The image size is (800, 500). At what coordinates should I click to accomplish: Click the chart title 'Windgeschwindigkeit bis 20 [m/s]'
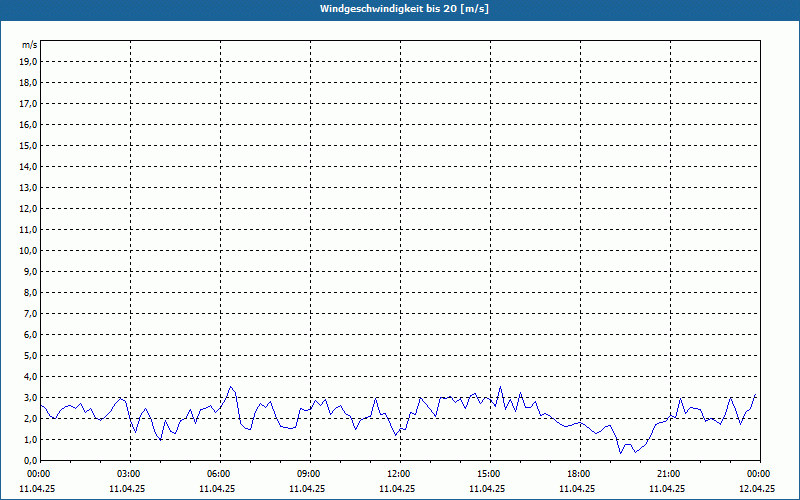coord(404,9)
